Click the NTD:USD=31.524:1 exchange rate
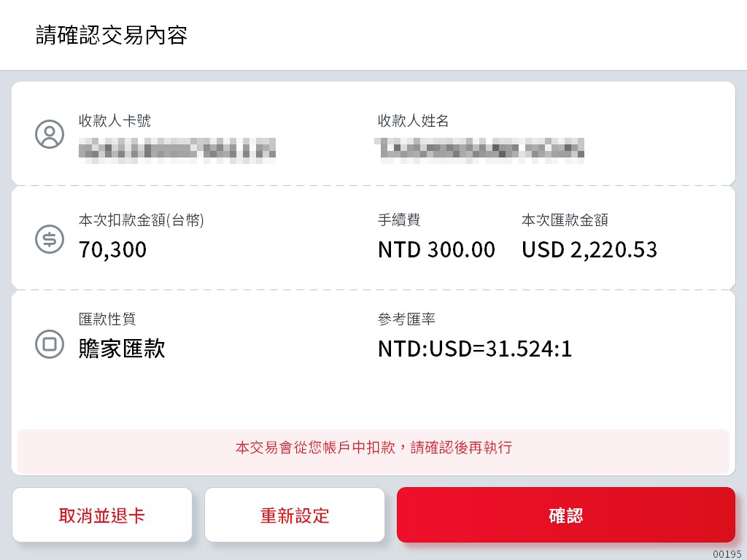Screen dimensions: 747x560 pos(475,349)
